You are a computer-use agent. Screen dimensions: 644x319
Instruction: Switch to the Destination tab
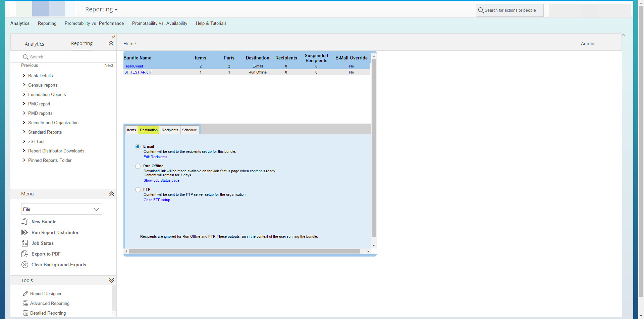coord(149,130)
